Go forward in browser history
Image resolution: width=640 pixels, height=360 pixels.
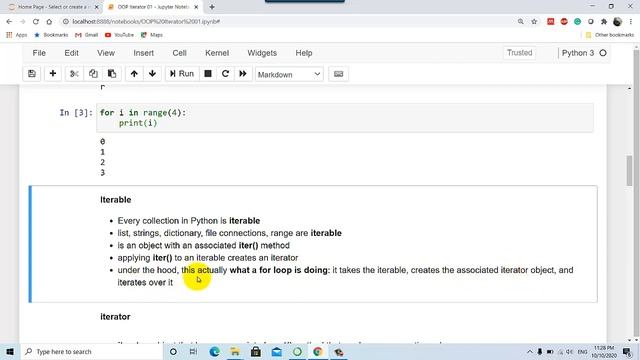click(x=22, y=21)
